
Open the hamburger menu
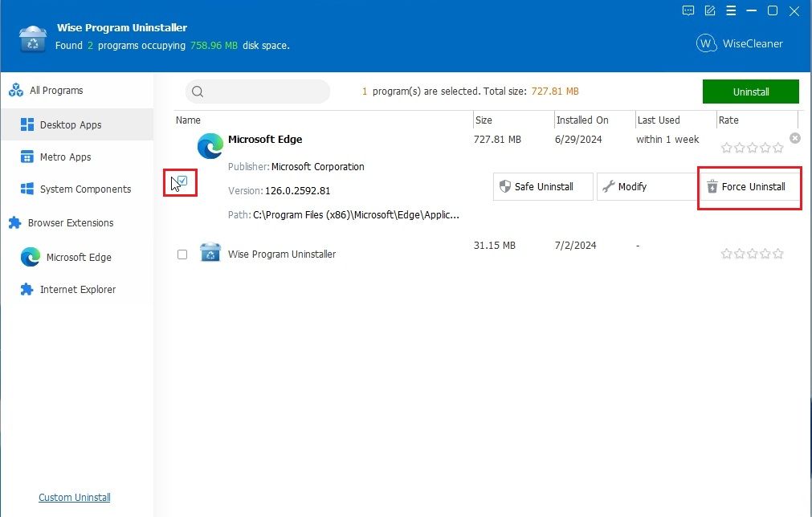(730, 11)
